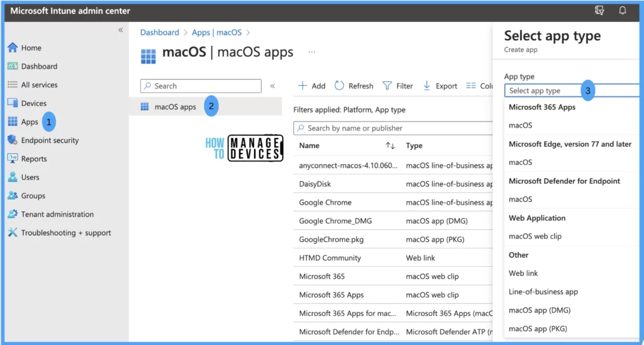Click the Tenant administration gear icon
Screen dimensions: 644x345
click(x=13, y=214)
